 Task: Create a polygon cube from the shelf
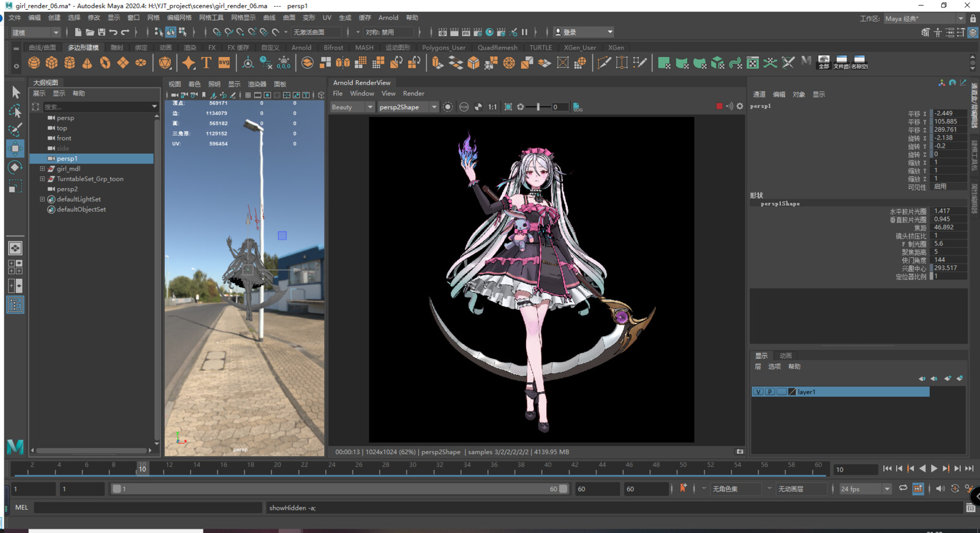[x=51, y=62]
